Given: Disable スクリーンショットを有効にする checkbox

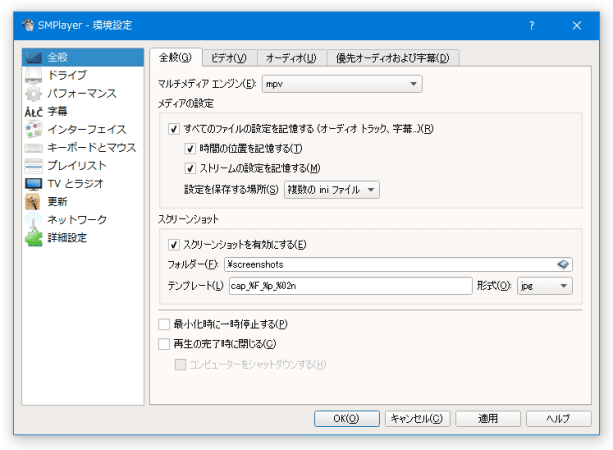Looking at the screenshot, I should coord(174,245).
